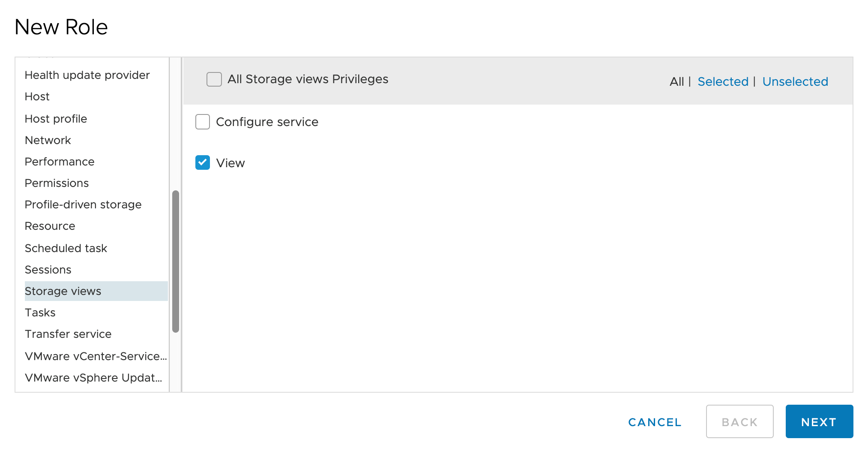This screenshot has height=457, width=868.
Task: Show only Selected privileges
Action: pyautogui.click(x=723, y=81)
